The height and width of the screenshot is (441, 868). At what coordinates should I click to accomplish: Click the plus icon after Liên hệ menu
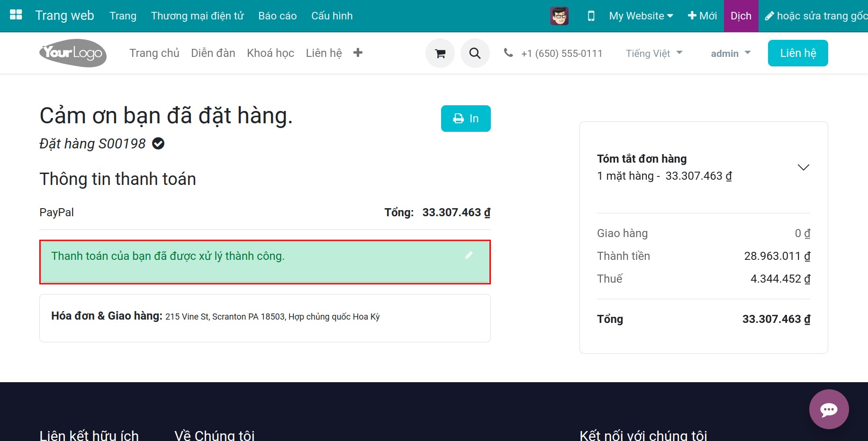click(358, 53)
